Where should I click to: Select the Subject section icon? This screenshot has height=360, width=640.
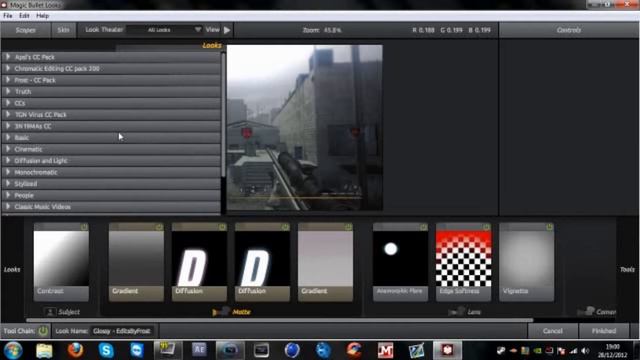[50, 312]
